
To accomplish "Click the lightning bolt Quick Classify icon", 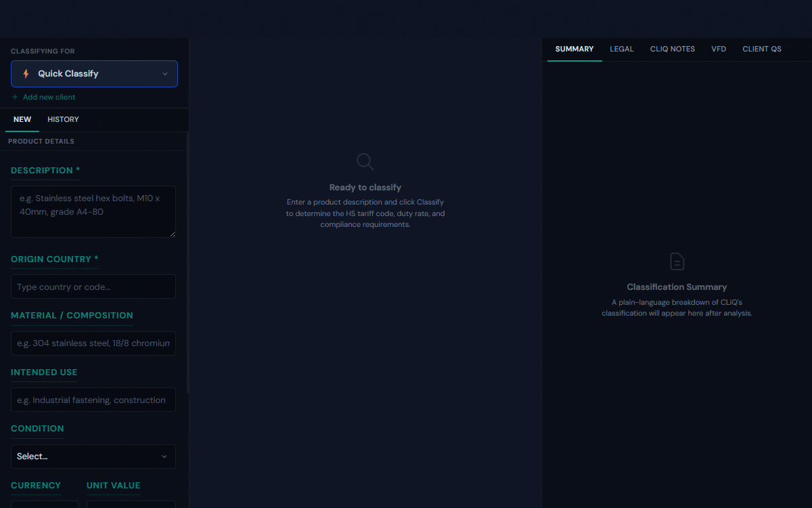I will [26, 74].
